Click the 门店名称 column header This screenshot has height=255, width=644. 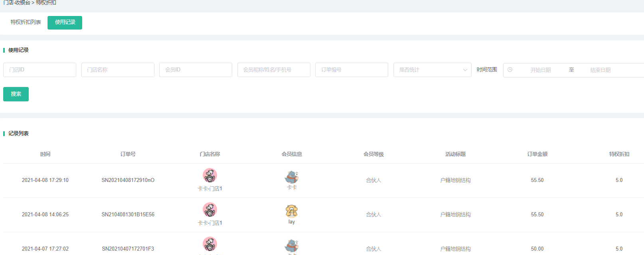coord(210,154)
